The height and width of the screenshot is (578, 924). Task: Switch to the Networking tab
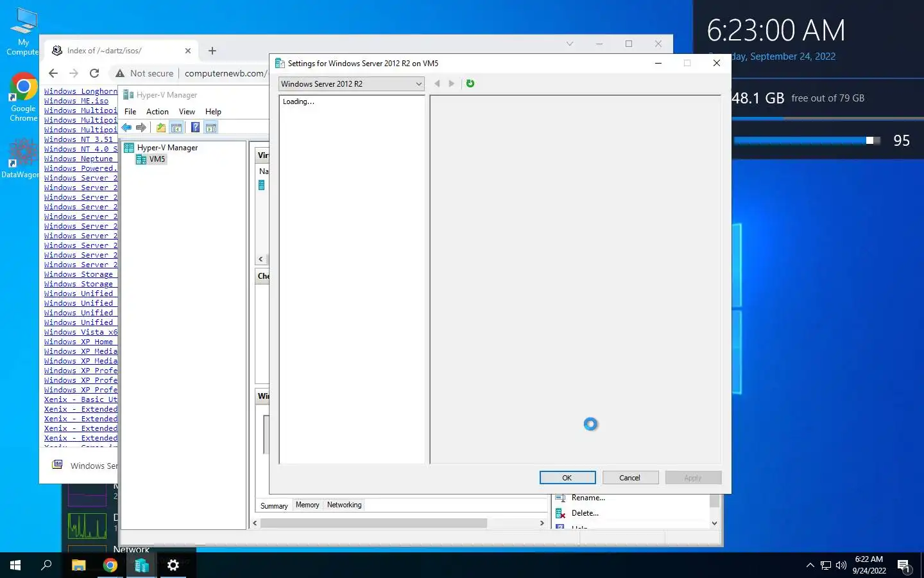[x=345, y=505]
